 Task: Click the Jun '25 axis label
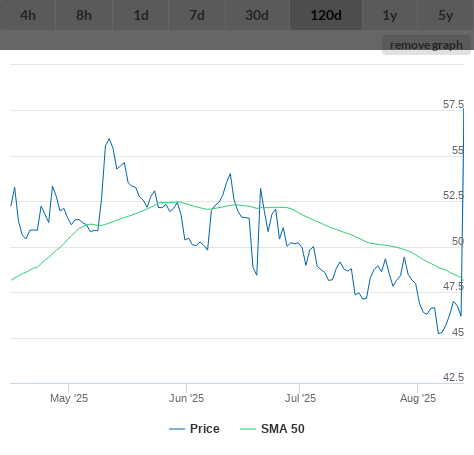186,398
